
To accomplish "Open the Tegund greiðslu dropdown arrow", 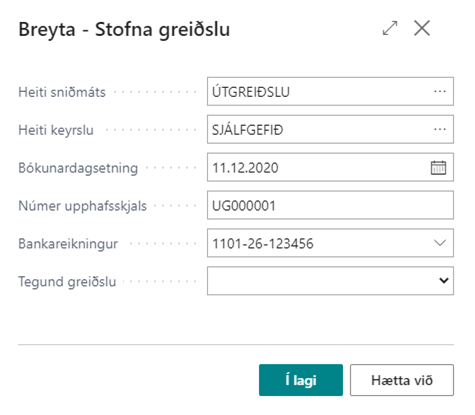I will (x=444, y=281).
